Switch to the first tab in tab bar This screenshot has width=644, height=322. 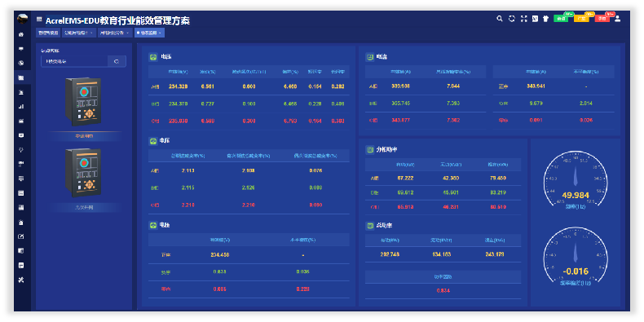48,33
